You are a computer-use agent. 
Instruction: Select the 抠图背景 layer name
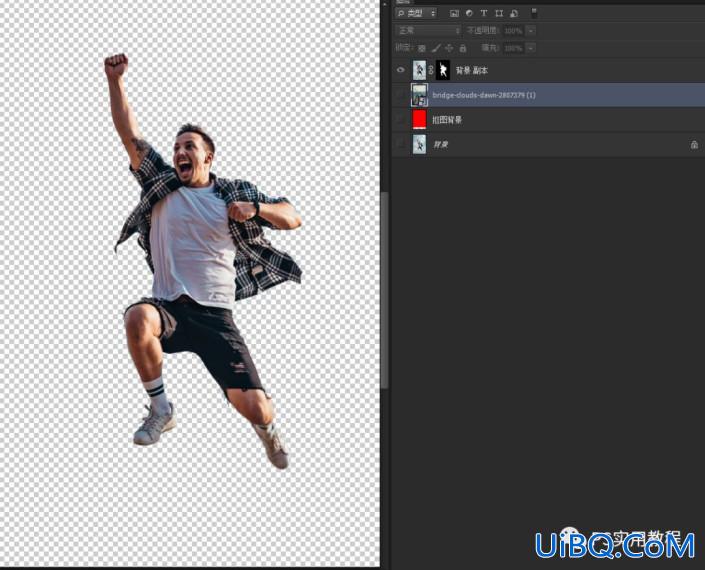447,120
